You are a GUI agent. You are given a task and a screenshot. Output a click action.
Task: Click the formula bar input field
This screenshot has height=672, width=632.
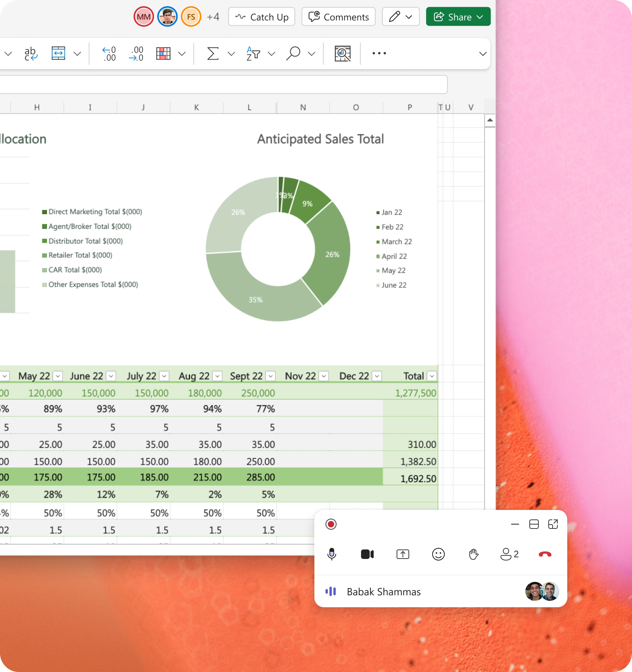pyautogui.click(x=221, y=84)
